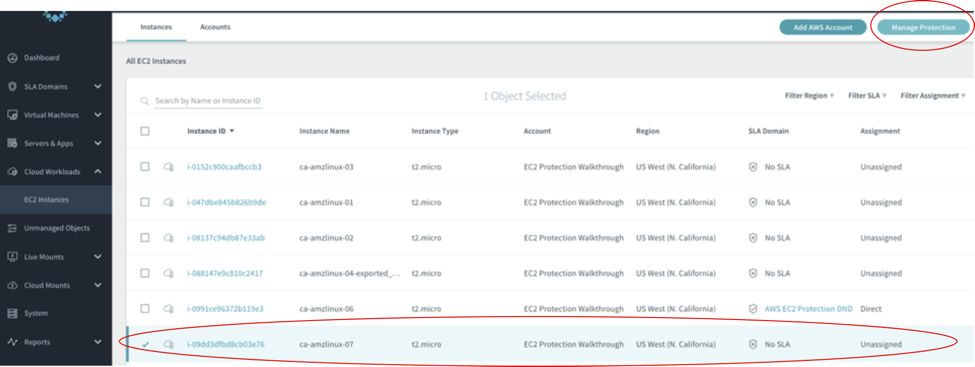This screenshot has width=975, height=367.
Task: Expand the Servers & Apps chevron
Action: pos(98,144)
